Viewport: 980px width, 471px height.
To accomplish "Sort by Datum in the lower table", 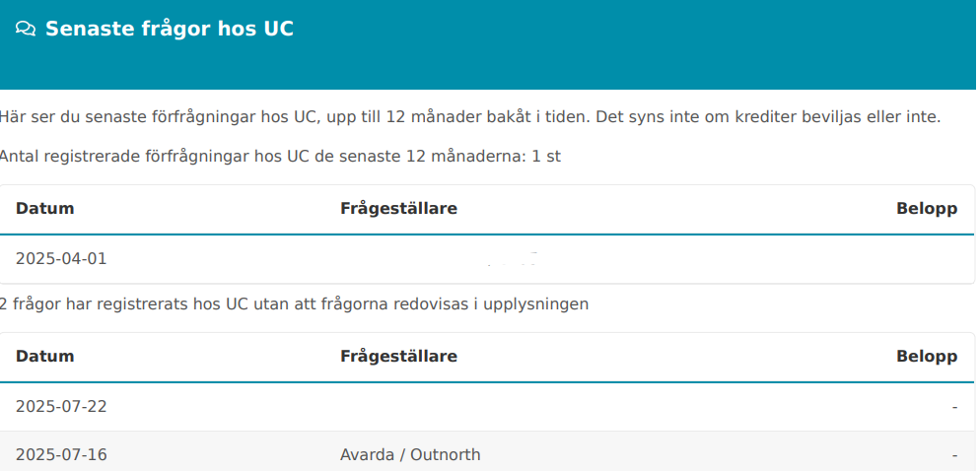I will coord(45,357).
